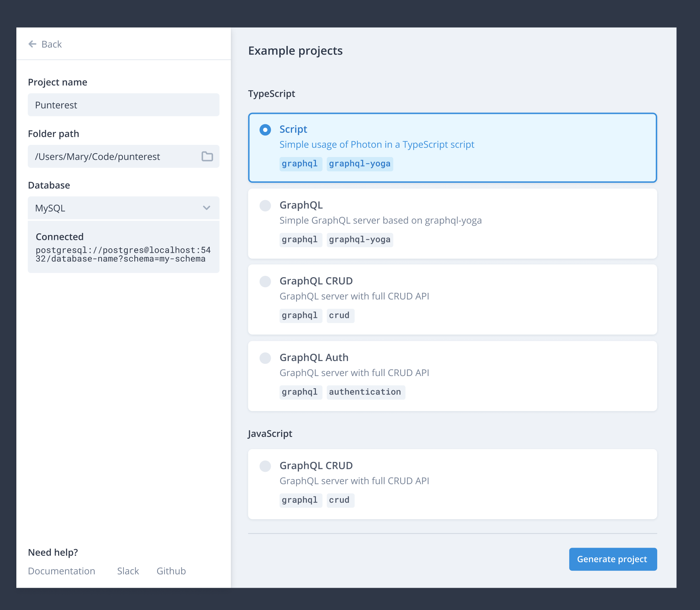
Task: Click the JavaScript section heading
Action: tap(270, 434)
